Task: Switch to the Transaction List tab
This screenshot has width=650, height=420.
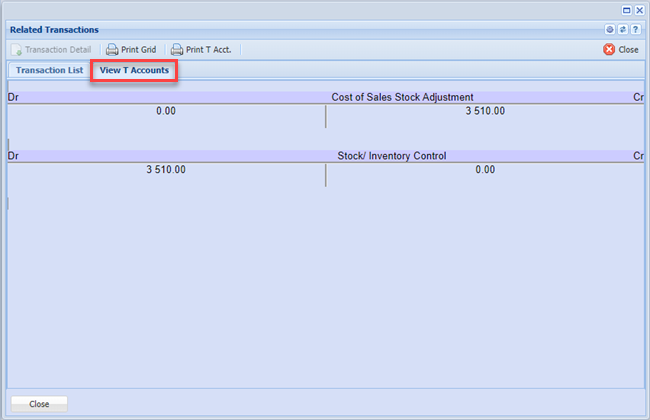Action: 49,70
